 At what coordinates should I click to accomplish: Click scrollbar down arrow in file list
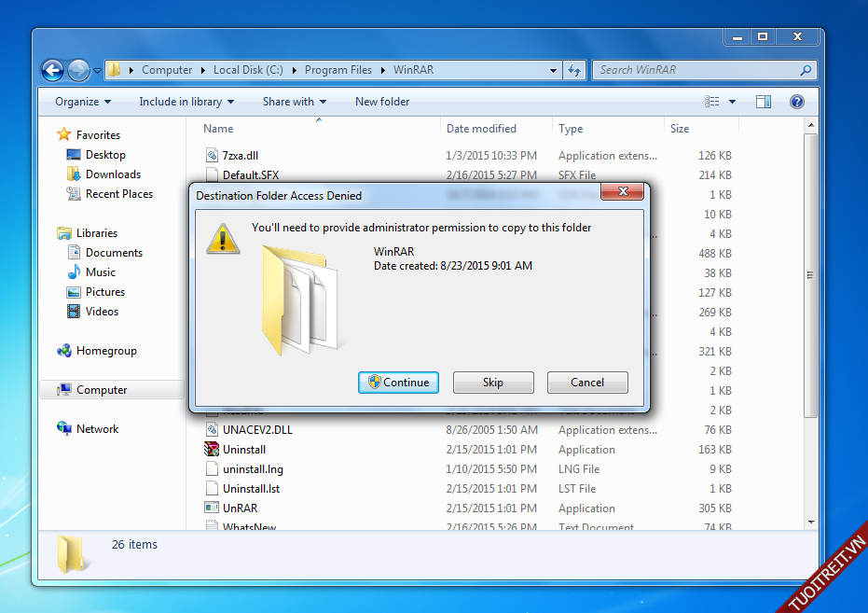(x=811, y=522)
